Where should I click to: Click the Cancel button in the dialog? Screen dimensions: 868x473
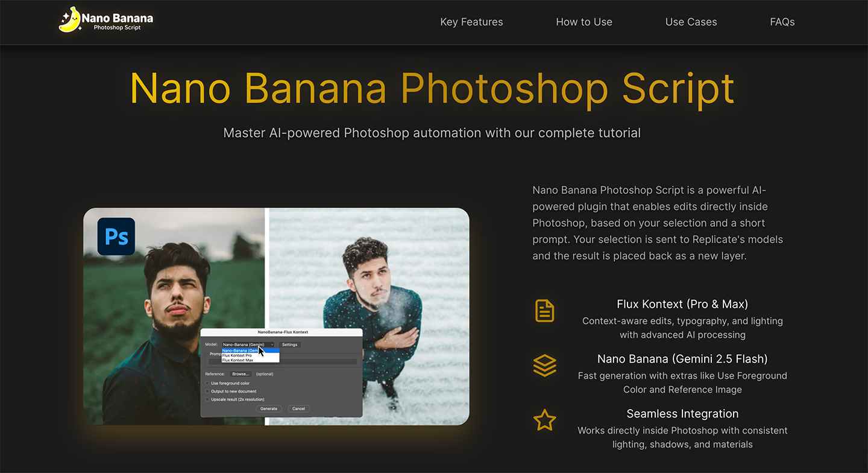pyautogui.click(x=298, y=408)
